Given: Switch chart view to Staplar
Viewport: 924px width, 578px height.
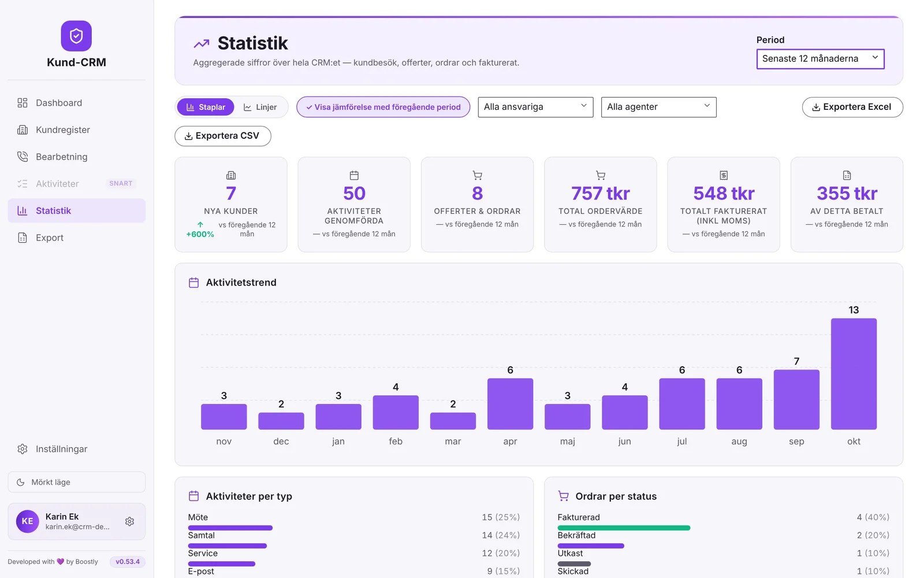Looking at the screenshot, I should point(206,107).
